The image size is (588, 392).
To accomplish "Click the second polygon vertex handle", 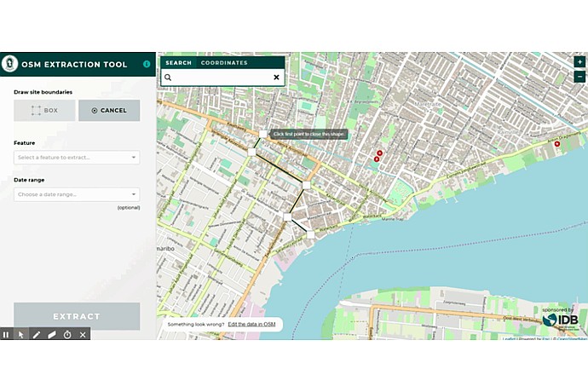I will [x=251, y=152].
